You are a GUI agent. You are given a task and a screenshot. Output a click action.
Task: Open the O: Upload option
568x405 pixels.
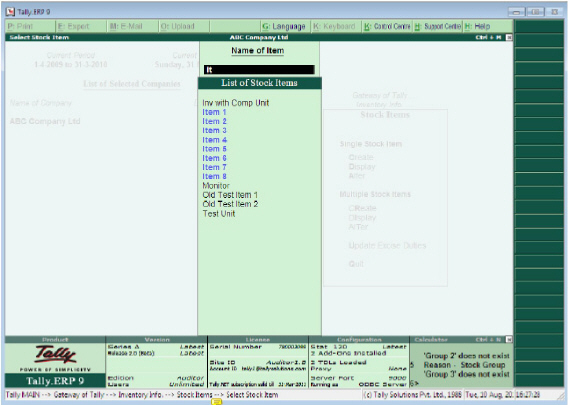pos(184,26)
